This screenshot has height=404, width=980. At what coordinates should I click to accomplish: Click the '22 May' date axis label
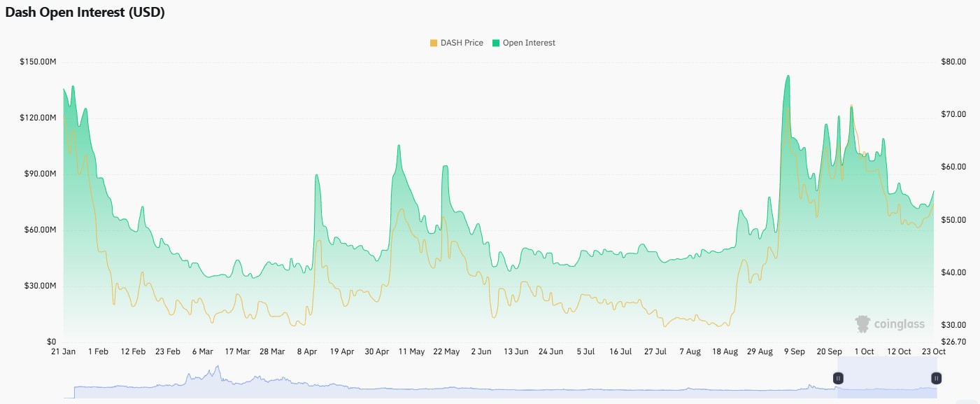coord(446,351)
